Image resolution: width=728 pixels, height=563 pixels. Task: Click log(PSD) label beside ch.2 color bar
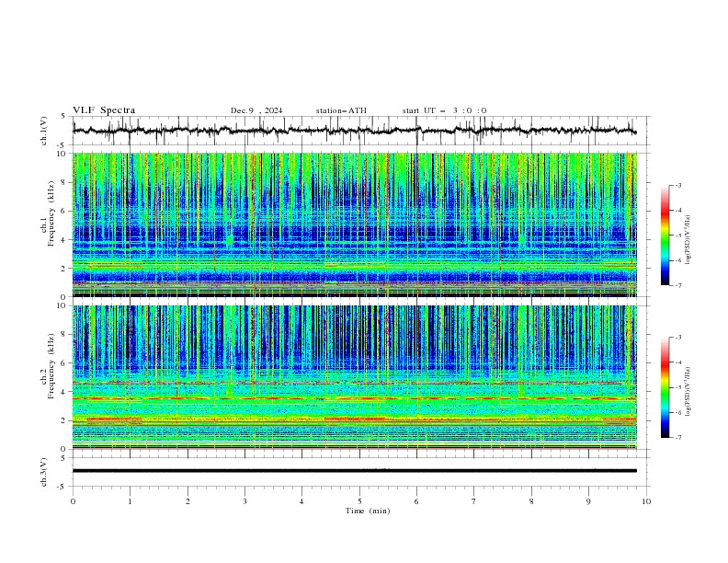coord(688,392)
